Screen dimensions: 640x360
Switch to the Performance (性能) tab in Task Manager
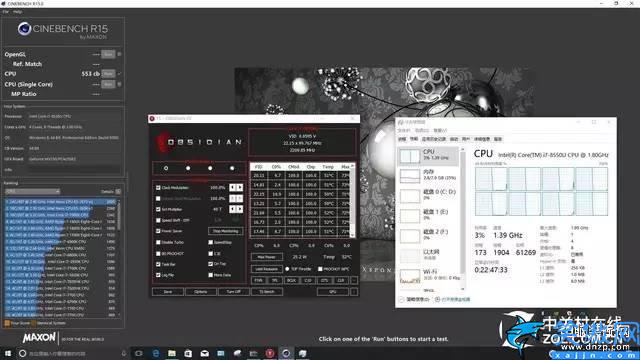(414, 139)
